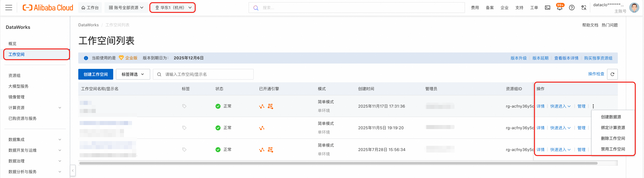This screenshot has width=644, height=178.
Task: Open the 企业 menu
Action: pyautogui.click(x=504, y=8)
